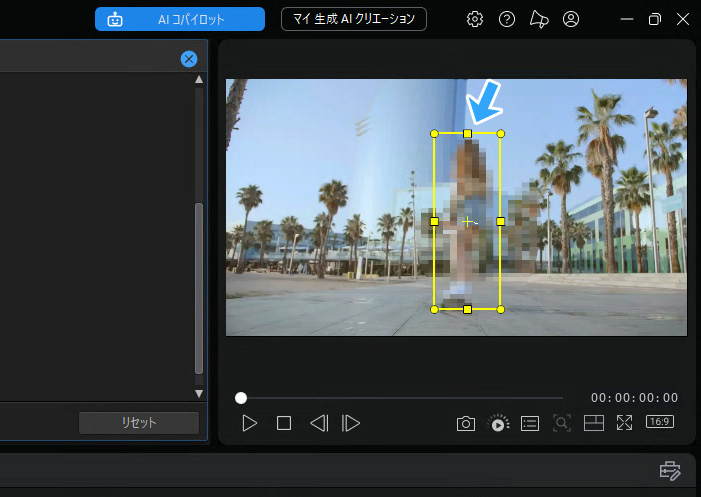Open the list/chapter view icon

(530, 423)
